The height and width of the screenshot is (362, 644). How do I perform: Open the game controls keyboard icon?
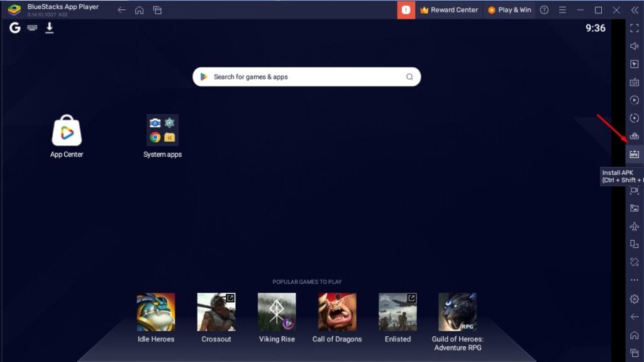click(x=634, y=82)
